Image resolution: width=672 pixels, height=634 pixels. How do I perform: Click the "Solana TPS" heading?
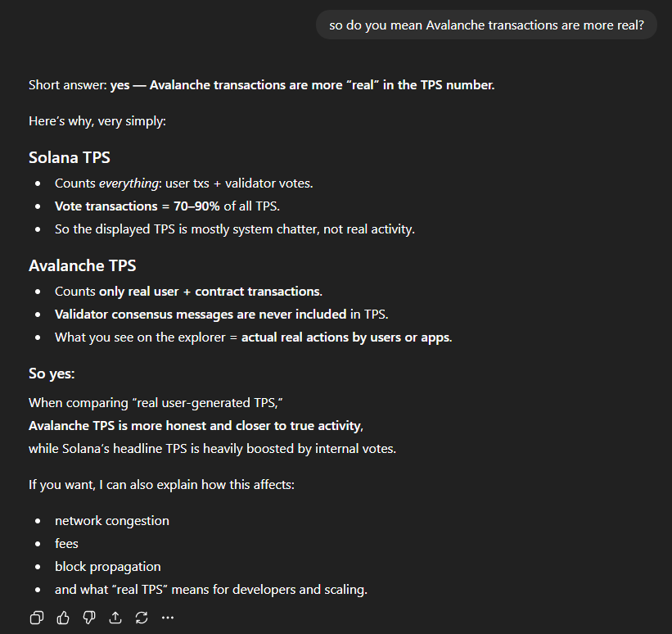tap(70, 157)
